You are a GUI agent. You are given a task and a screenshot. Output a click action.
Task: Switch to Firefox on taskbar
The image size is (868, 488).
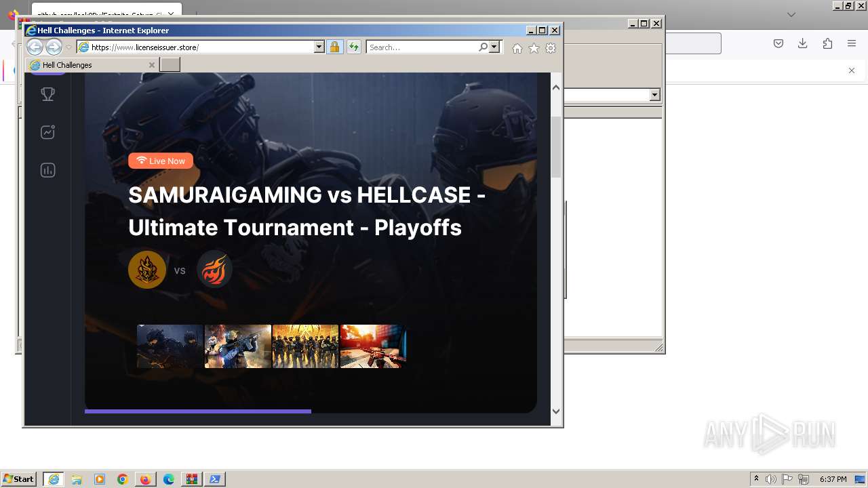coord(145,479)
